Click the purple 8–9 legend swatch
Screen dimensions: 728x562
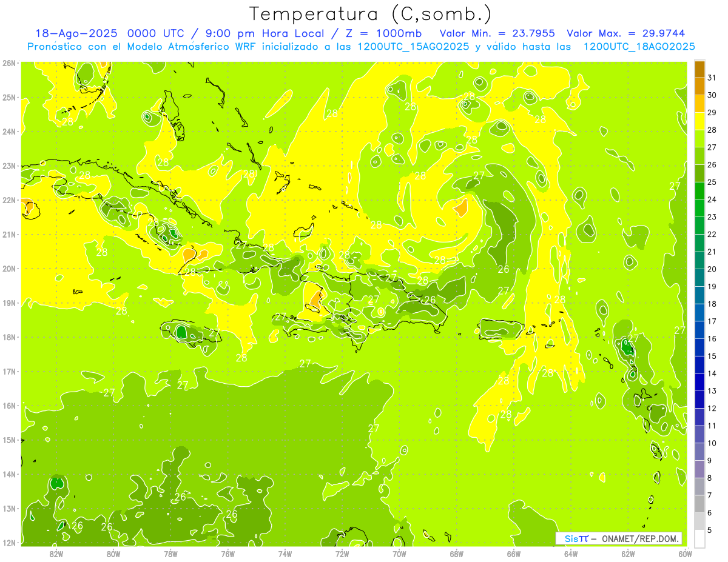point(699,469)
